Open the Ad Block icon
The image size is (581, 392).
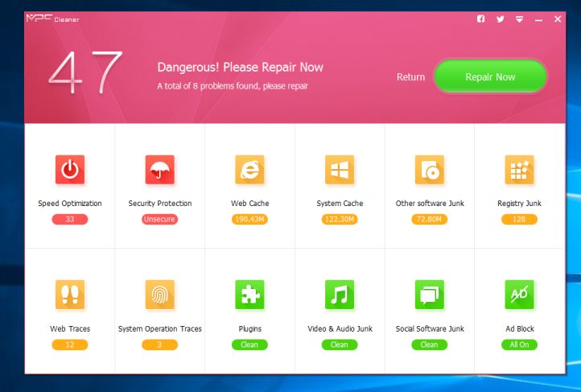[520, 295]
